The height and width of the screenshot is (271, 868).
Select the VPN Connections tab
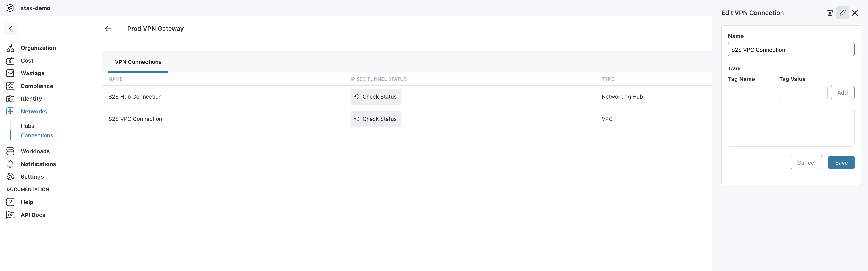tap(138, 62)
